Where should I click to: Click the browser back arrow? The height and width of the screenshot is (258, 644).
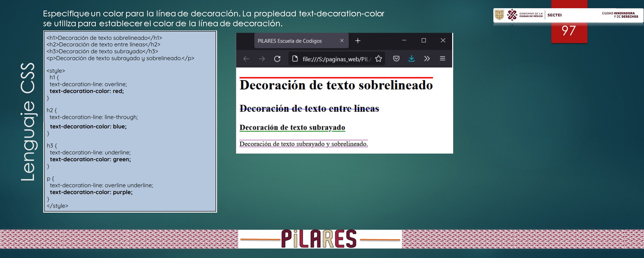pyautogui.click(x=246, y=59)
